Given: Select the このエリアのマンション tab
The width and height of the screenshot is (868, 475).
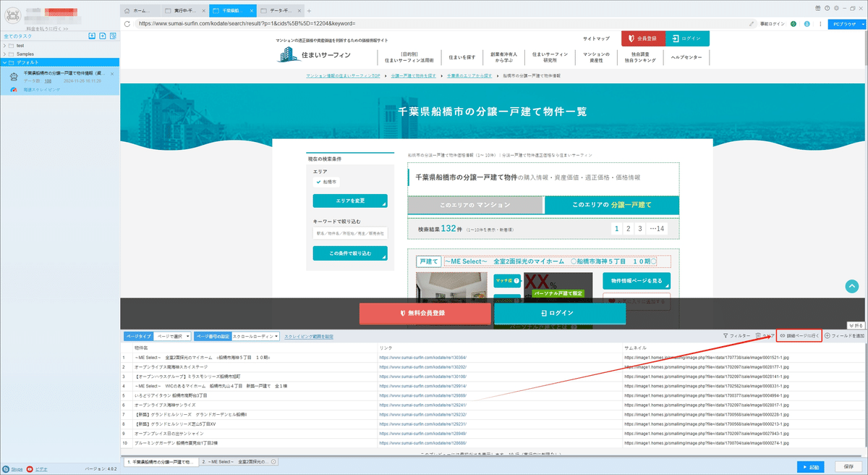Looking at the screenshot, I should (475, 205).
